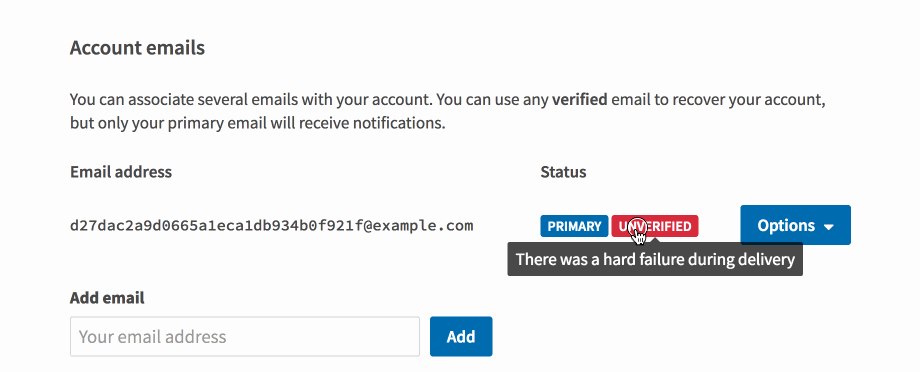
Task: Focus the Your email address field
Action: tap(245, 337)
